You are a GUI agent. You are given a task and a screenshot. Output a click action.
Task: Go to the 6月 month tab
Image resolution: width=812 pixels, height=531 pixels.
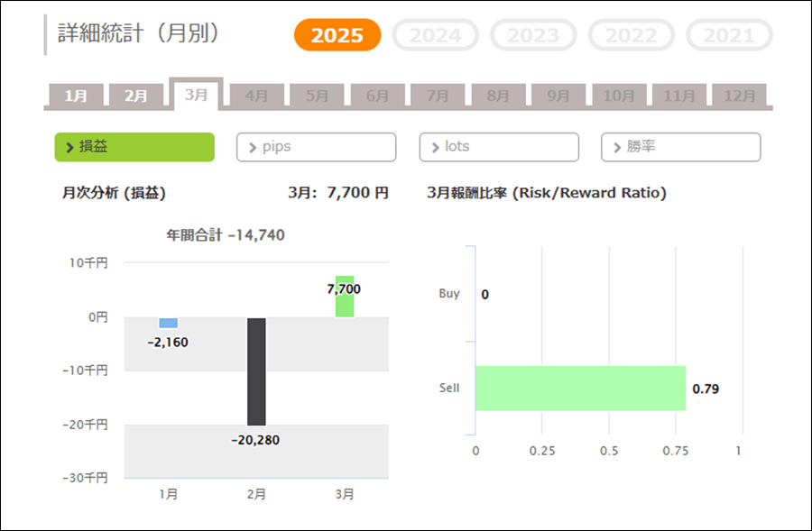pos(377,96)
